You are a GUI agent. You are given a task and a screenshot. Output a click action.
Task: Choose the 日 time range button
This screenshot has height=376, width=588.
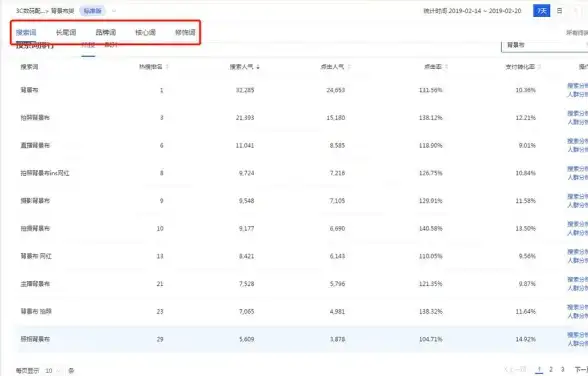[x=560, y=11]
